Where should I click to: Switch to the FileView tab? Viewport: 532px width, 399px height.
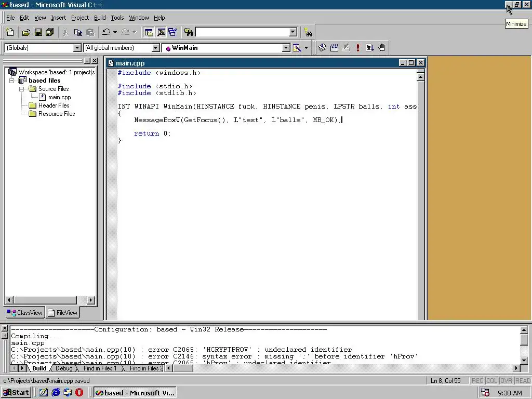point(63,312)
